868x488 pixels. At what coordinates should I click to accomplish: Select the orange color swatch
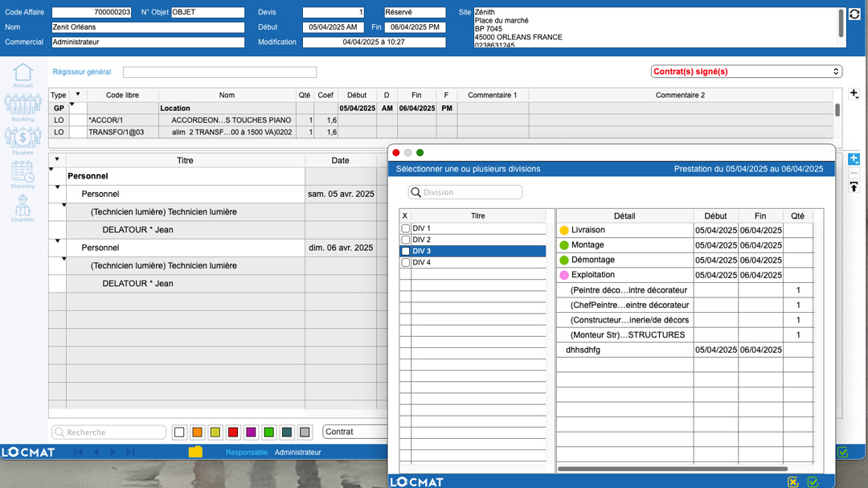pos(197,432)
